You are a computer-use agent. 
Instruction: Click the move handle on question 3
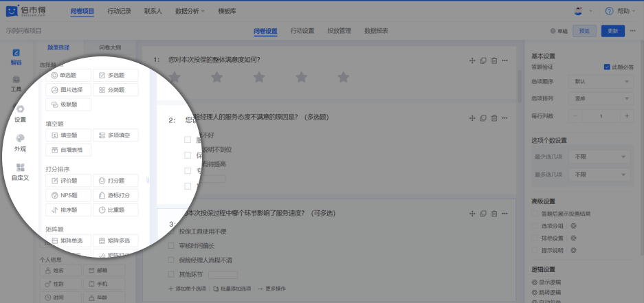[472, 214]
